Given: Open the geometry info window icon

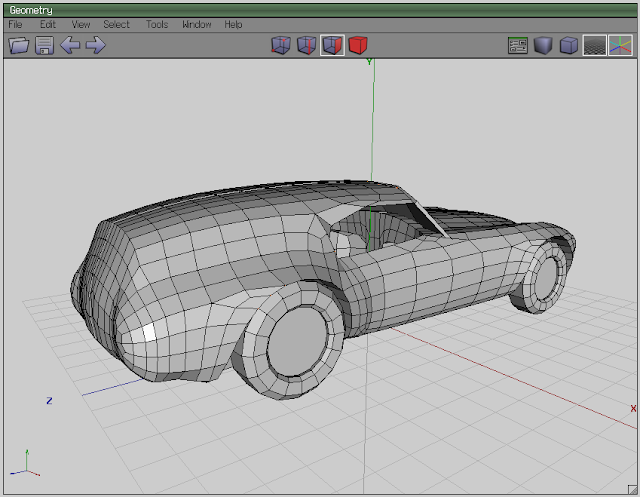Looking at the screenshot, I should (517, 45).
